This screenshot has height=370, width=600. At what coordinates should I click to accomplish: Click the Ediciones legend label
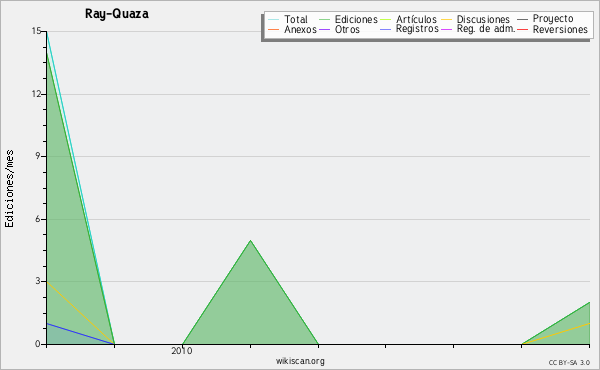[x=356, y=19]
